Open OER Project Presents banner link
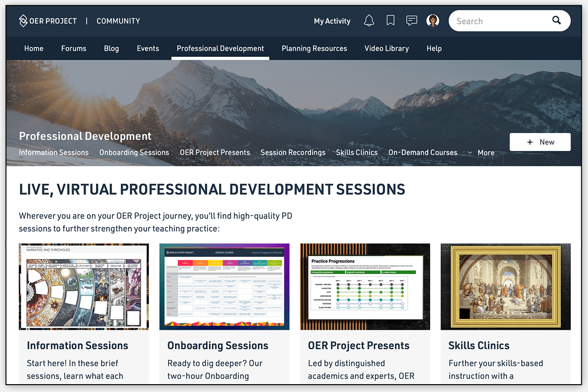Viewport: 588px width, 392px height. point(215,152)
